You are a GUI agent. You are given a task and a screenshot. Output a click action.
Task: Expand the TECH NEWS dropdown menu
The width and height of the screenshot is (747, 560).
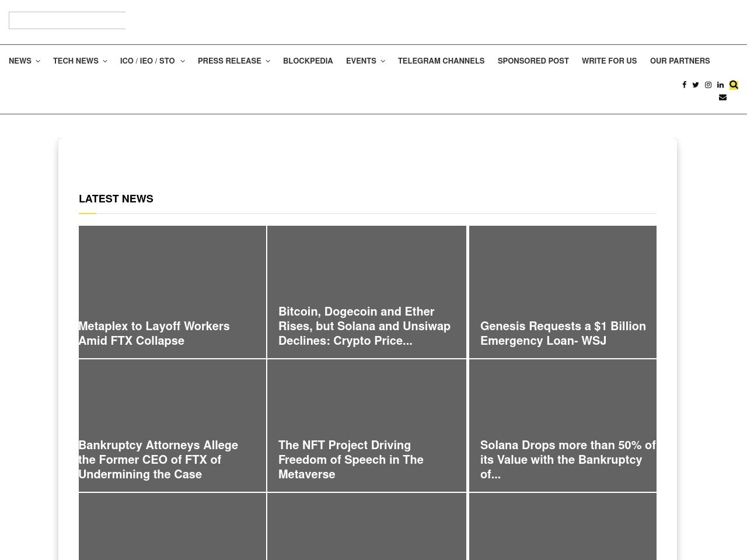click(x=80, y=61)
